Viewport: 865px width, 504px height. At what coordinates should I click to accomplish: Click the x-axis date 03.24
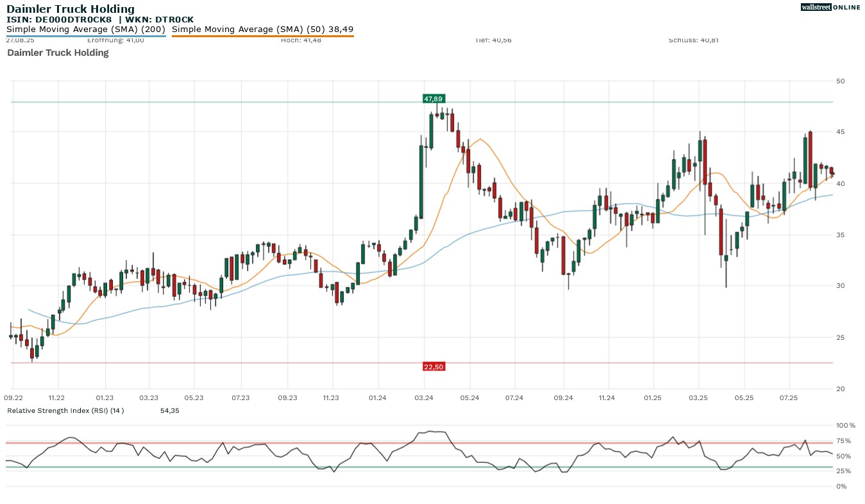click(424, 398)
